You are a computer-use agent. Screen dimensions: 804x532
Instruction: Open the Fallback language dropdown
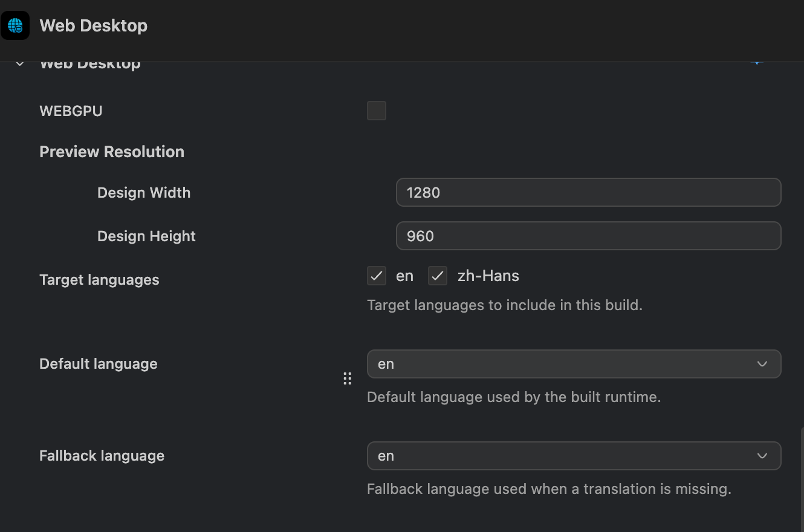coord(574,456)
